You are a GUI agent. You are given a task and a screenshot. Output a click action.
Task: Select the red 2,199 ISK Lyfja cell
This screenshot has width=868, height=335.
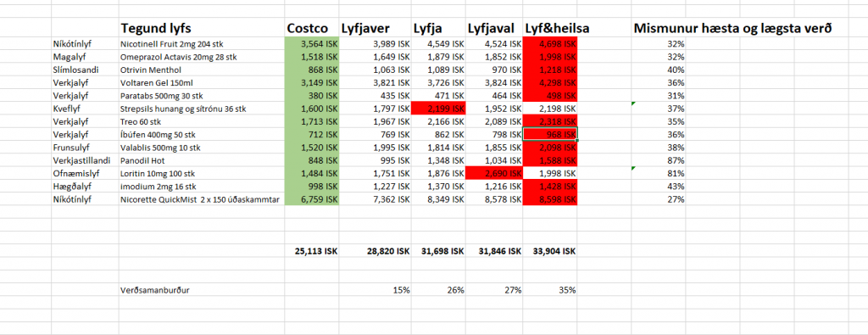438,109
